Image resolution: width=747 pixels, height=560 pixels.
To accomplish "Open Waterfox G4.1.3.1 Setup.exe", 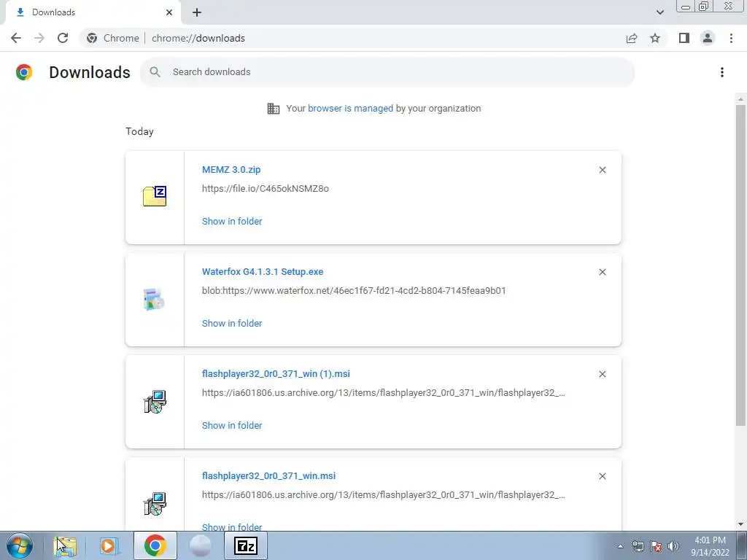I will coord(263,271).
